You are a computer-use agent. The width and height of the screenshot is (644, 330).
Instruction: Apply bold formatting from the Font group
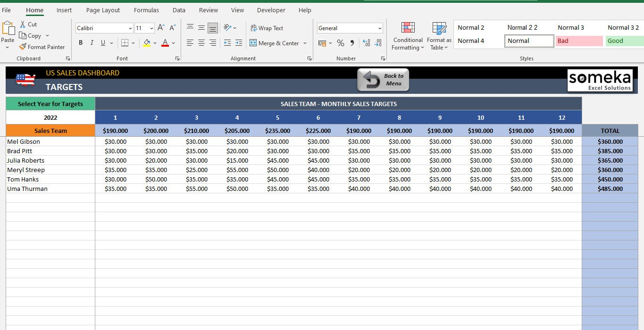(x=80, y=42)
